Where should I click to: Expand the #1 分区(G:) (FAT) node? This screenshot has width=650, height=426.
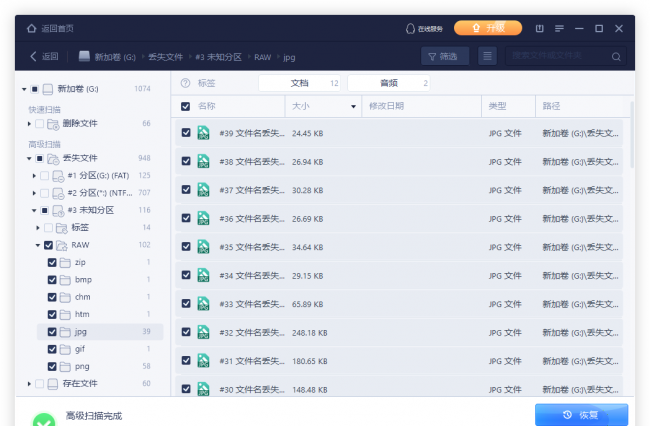click(34, 176)
